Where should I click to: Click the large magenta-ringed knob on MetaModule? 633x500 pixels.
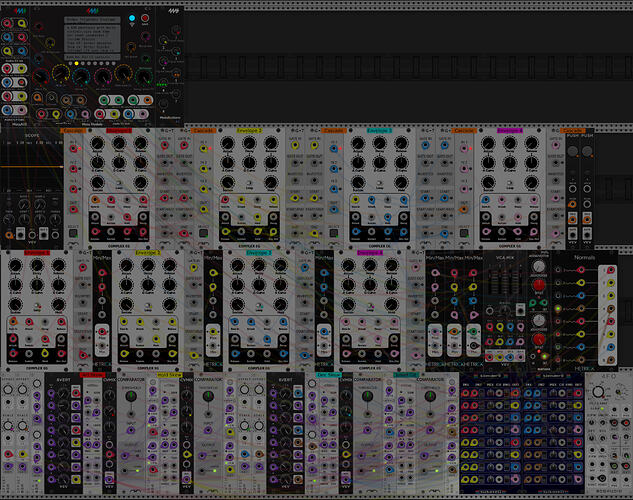[103, 76]
